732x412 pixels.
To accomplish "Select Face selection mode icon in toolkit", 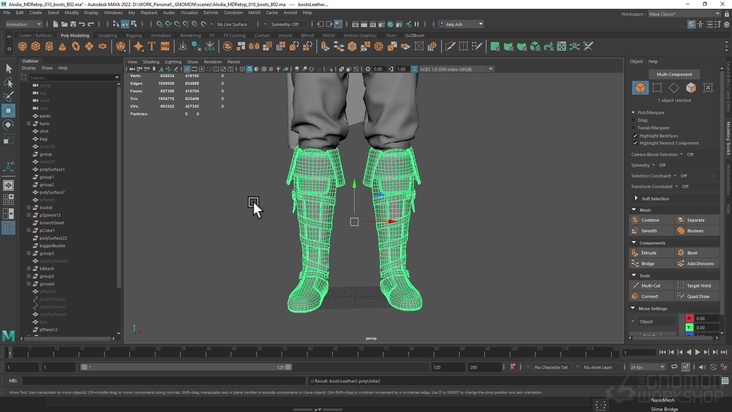I will 691,88.
